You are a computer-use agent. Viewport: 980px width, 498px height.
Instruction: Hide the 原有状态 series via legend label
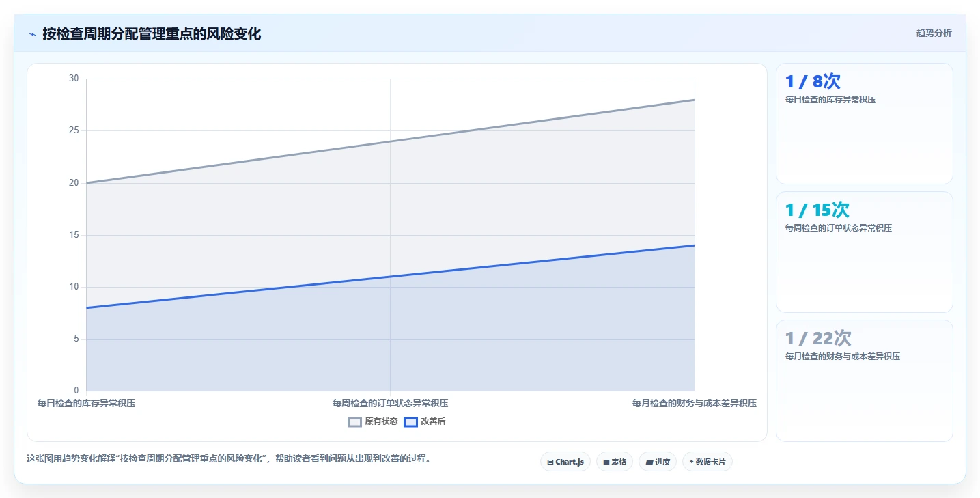coord(381,421)
